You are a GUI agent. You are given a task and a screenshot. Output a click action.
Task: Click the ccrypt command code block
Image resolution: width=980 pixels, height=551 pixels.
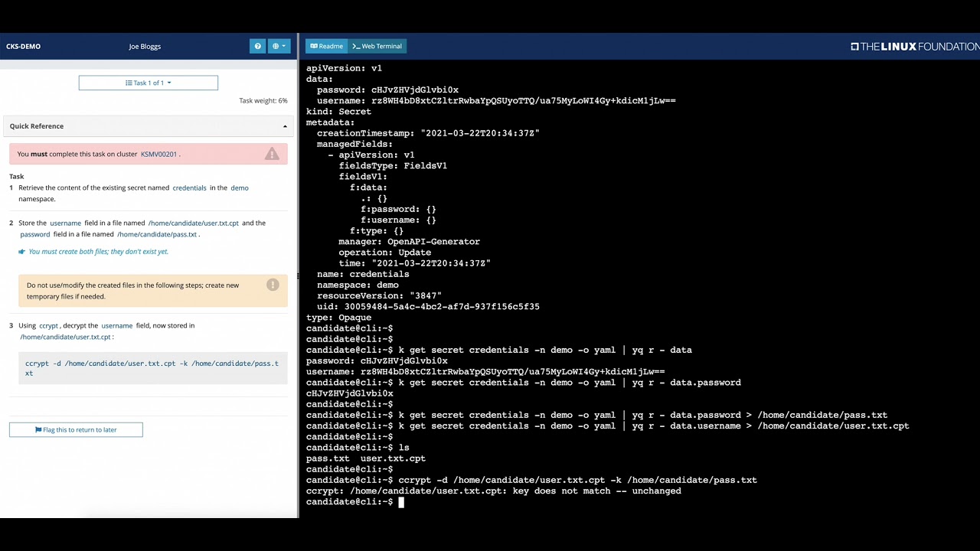tap(152, 368)
